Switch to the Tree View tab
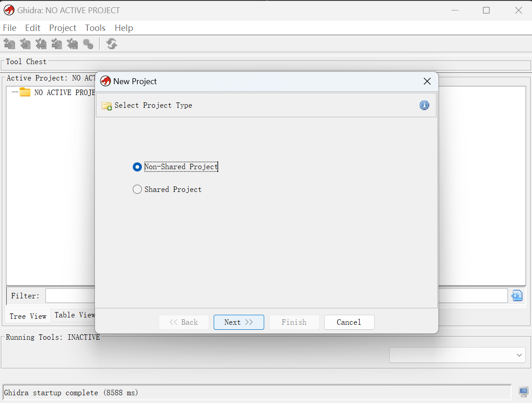The image size is (532, 403). click(x=28, y=316)
